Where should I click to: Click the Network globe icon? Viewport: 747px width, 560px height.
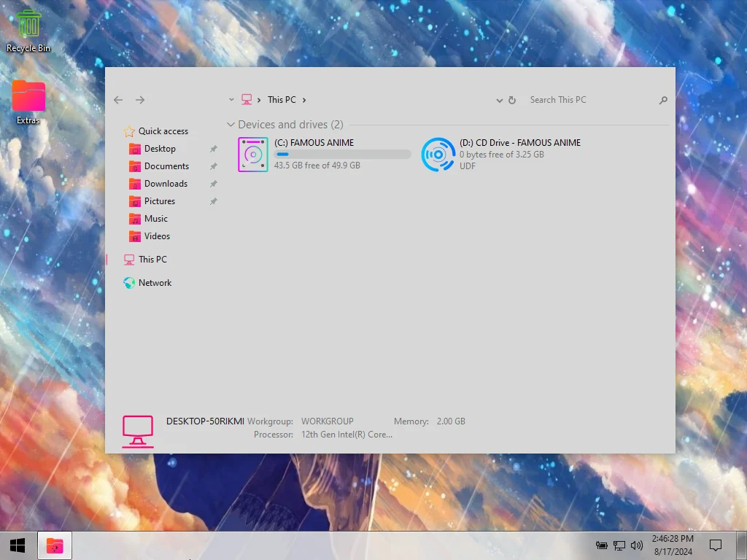pos(129,283)
